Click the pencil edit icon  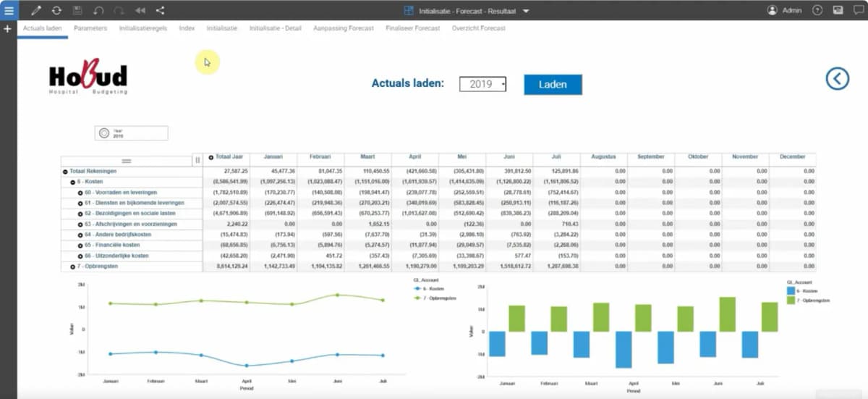36,11
